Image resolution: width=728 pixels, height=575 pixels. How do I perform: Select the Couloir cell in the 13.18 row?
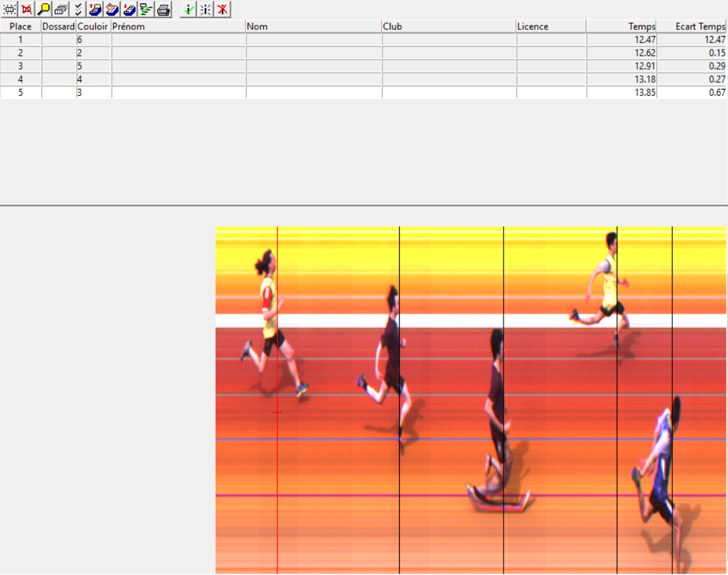point(94,80)
